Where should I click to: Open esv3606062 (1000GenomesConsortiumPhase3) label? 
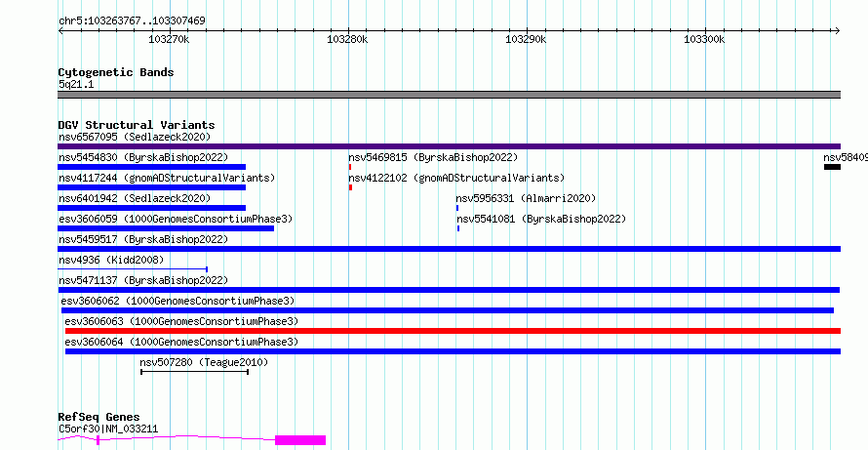coord(178,301)
